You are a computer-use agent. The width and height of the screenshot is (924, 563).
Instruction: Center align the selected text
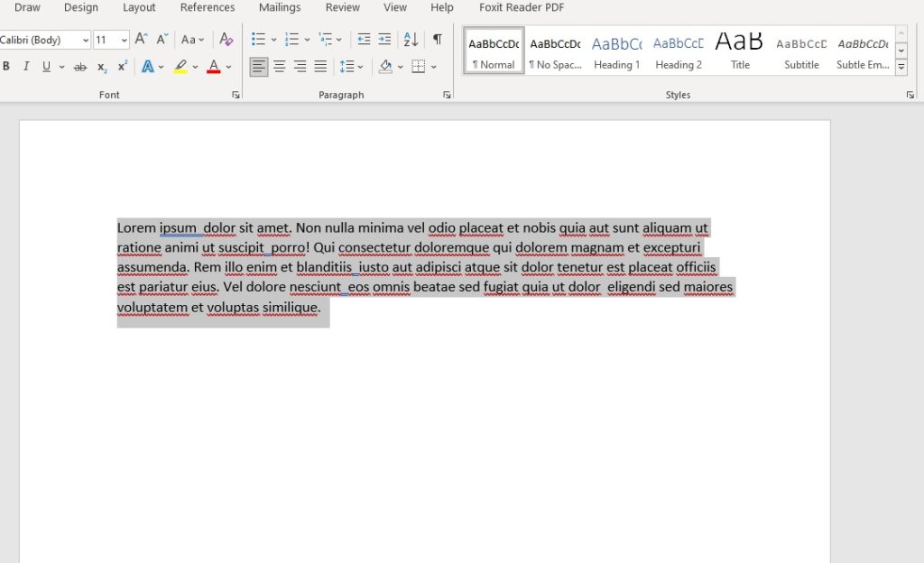(x=279, y=66)
